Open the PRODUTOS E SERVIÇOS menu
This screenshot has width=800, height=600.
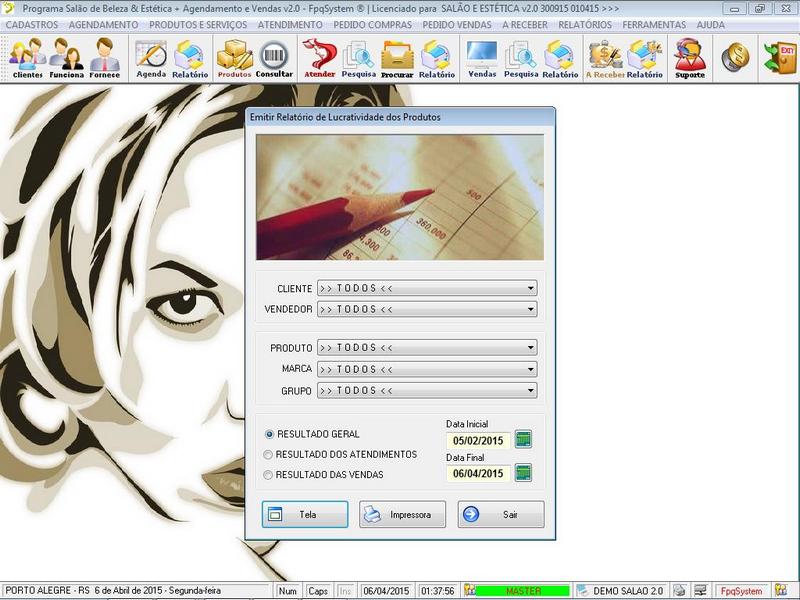click(198, 25)
